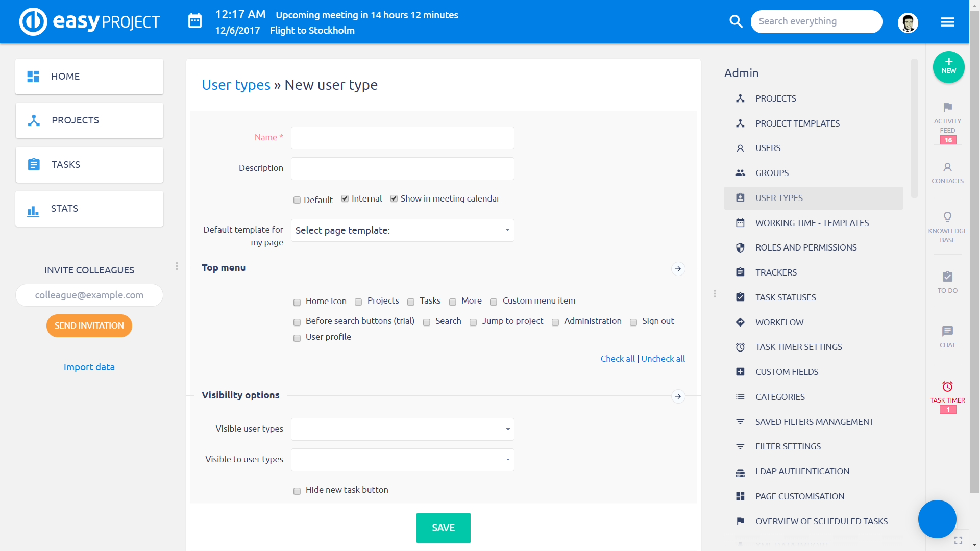980x551 pixels.
Task: Click the LDAP Authentication server icon
Action: pos(740,472)
